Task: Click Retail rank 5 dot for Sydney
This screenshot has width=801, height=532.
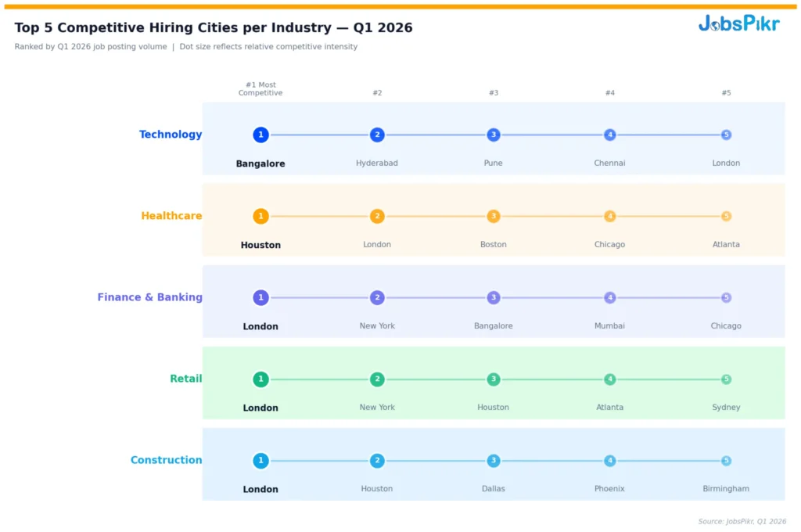Action: click(726, 379)
